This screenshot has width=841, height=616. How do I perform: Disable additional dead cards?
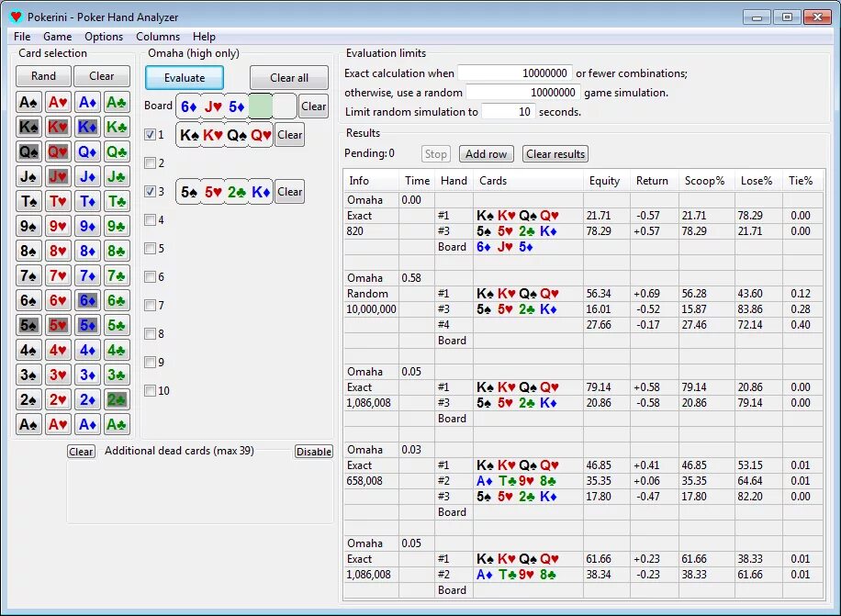click(x=314, y=452)
